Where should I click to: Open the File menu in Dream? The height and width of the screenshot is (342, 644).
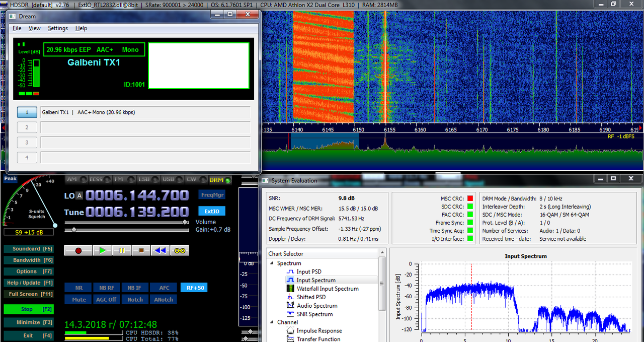point(17,28)
